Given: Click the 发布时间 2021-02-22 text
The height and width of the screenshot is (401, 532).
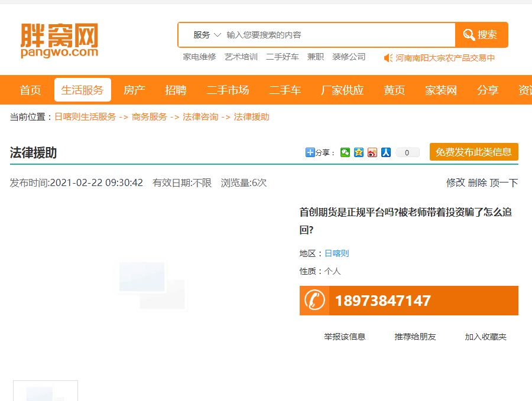Looking at the screenshot, I should (76, 183).
